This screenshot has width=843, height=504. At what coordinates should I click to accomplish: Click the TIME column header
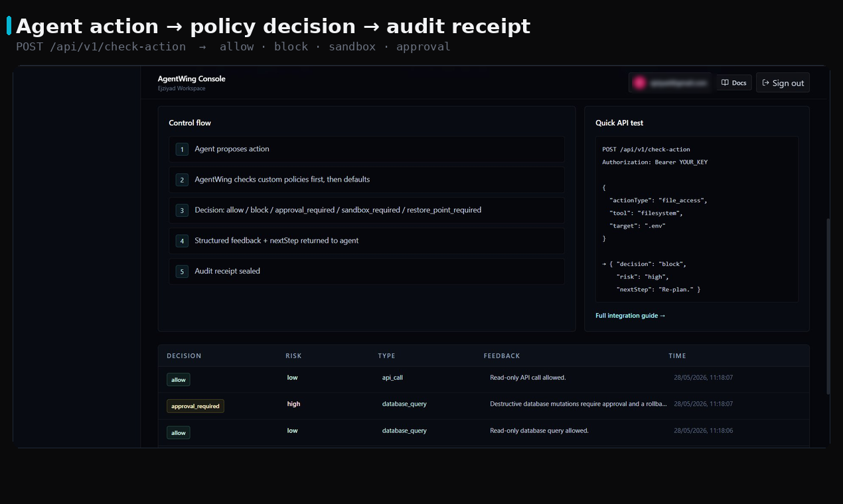[677, 356]
